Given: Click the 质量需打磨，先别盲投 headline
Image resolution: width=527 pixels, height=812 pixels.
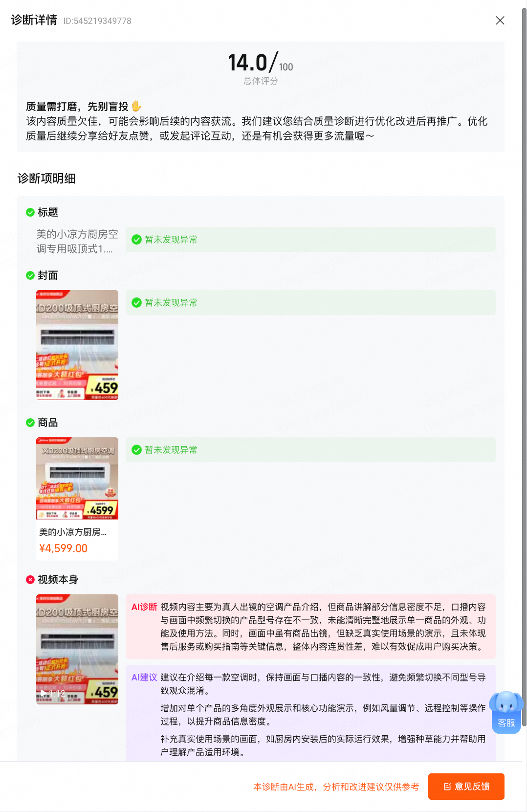Looking at the screenshot, I should (77, 107).
